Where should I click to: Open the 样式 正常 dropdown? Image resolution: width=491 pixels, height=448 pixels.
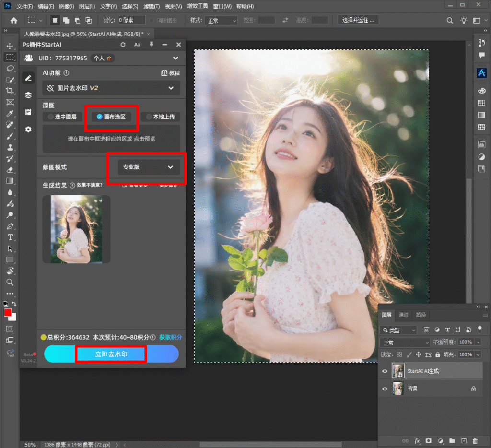pyautogui.click(x=221, y=21)
